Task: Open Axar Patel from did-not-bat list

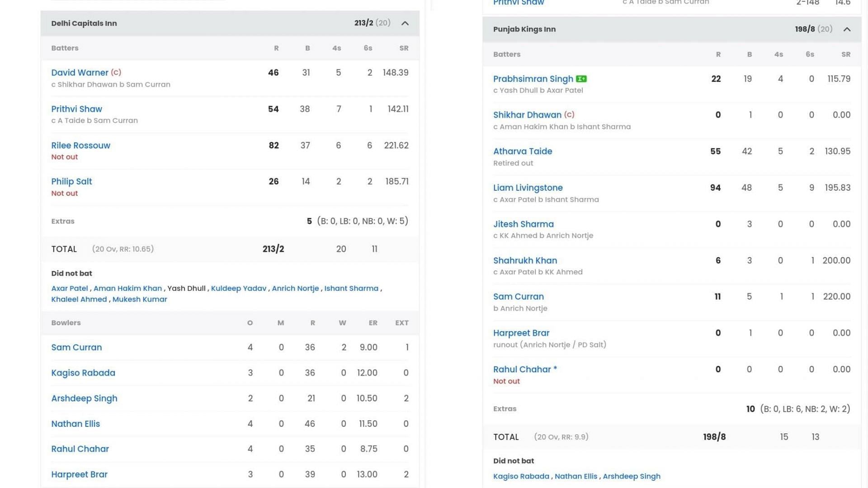Action: click(x=69, y=289)
